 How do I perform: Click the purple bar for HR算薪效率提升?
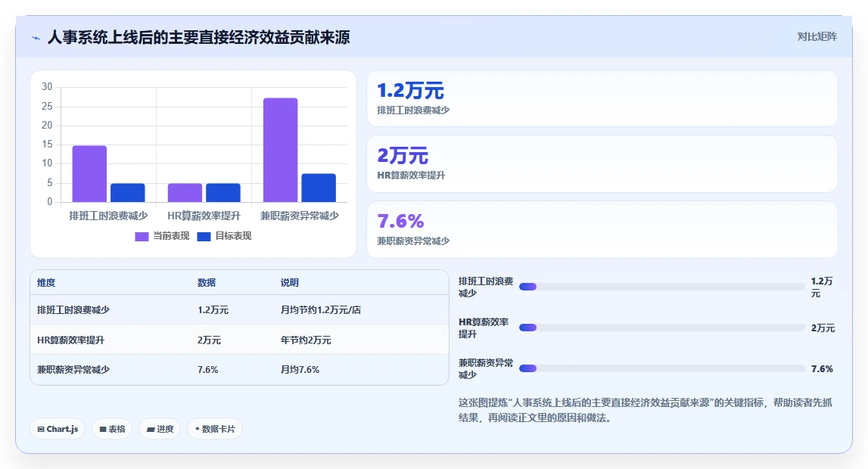(x=185, y=192)
